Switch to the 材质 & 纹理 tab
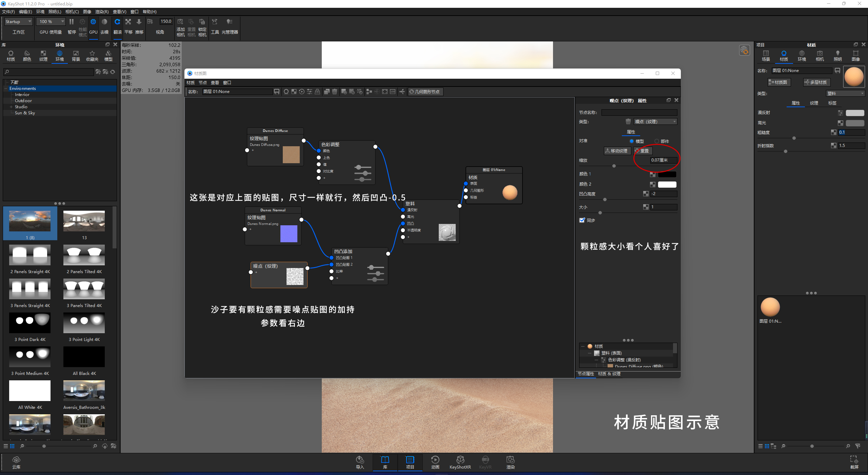Image resolution: width=868 pixels, height=475 pixels. click(609, 374)
